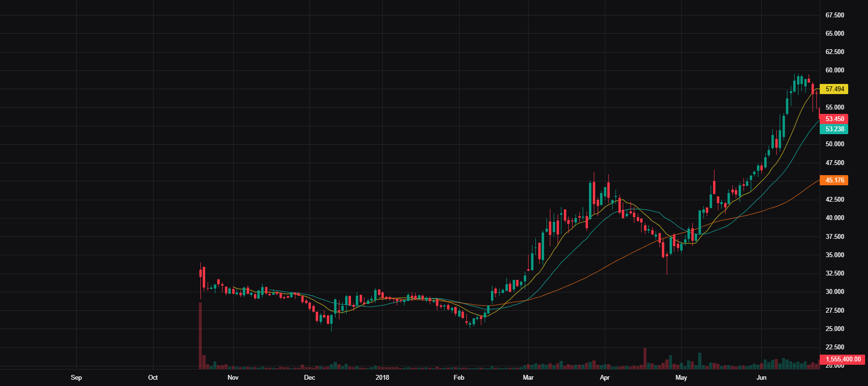Click the Oct label on time axis

pos(153,377)
